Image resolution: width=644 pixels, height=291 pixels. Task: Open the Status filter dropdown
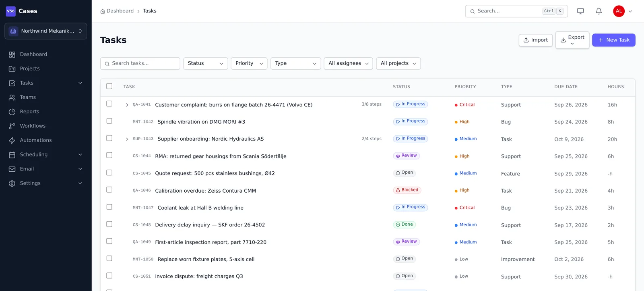(x=206, y=64)
